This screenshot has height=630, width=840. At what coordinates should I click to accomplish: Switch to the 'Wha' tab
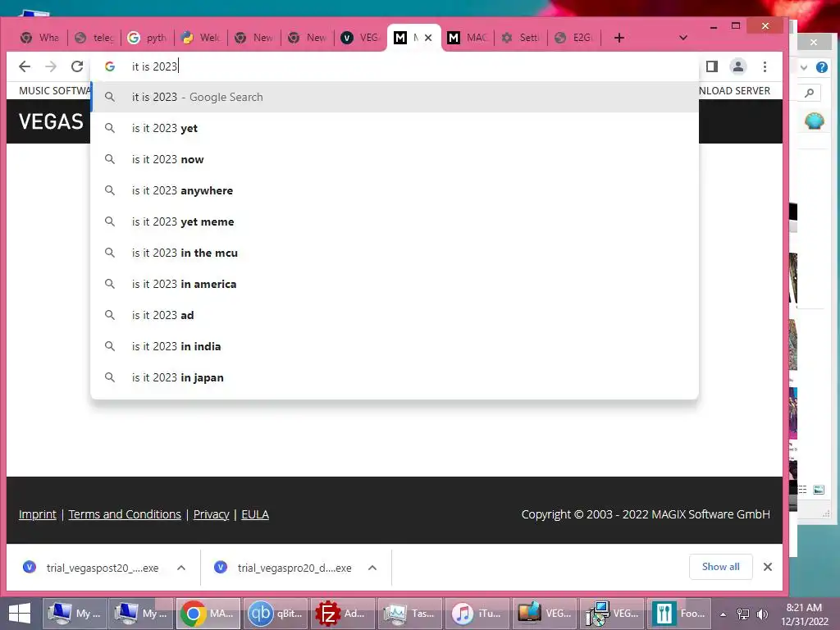pos(40,38)
